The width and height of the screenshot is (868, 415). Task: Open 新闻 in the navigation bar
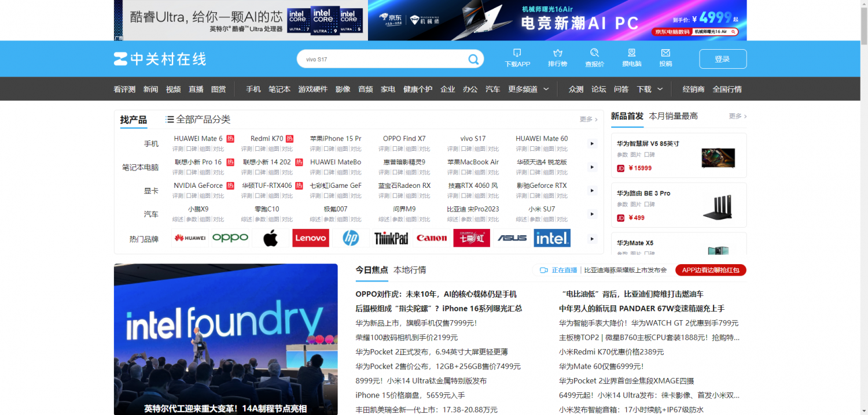click(x=150, y=89)
